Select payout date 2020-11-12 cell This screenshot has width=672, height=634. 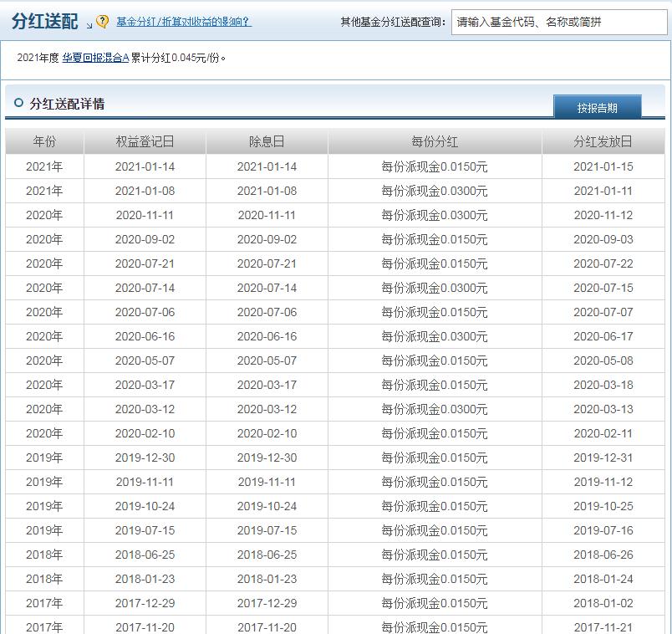point(603,215)
